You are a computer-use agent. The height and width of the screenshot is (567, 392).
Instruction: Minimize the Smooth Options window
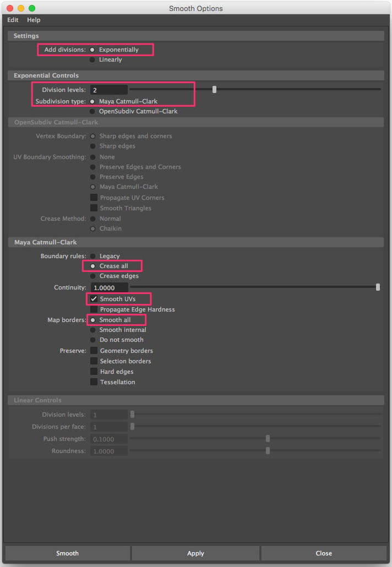(21, 8)
